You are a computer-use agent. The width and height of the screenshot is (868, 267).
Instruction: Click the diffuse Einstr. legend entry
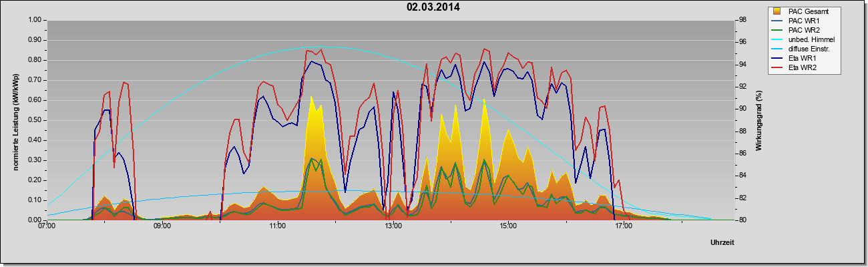[808, 49]
